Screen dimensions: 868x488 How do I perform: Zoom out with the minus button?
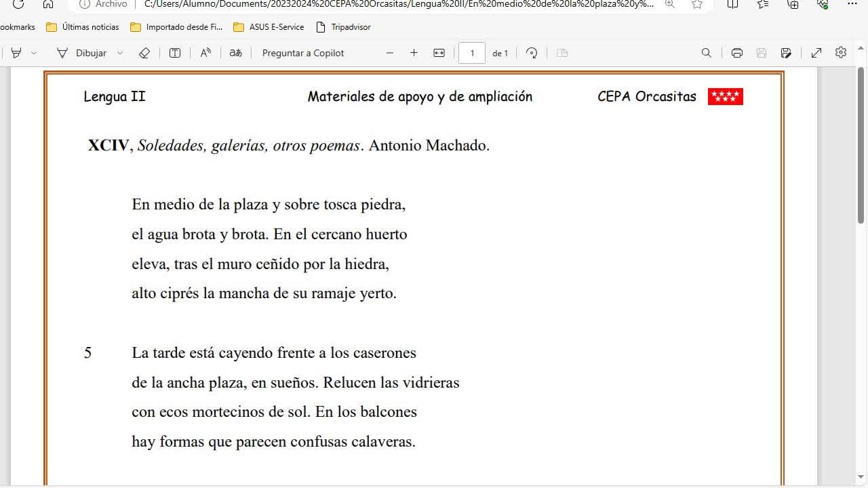coord(390,53)
